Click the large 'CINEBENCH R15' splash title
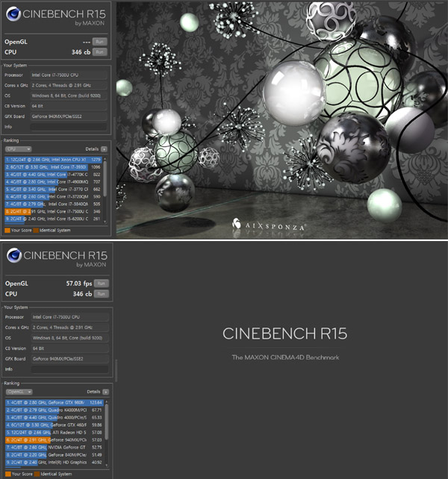Screen dimensions: 448x479 point(284,334)
